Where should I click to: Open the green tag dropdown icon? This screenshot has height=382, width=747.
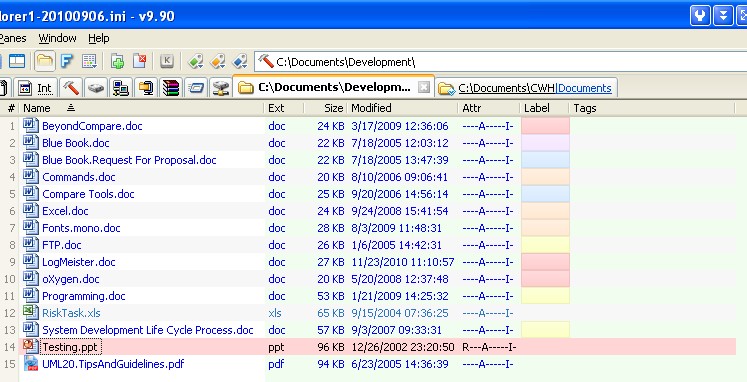click(195, 61)
